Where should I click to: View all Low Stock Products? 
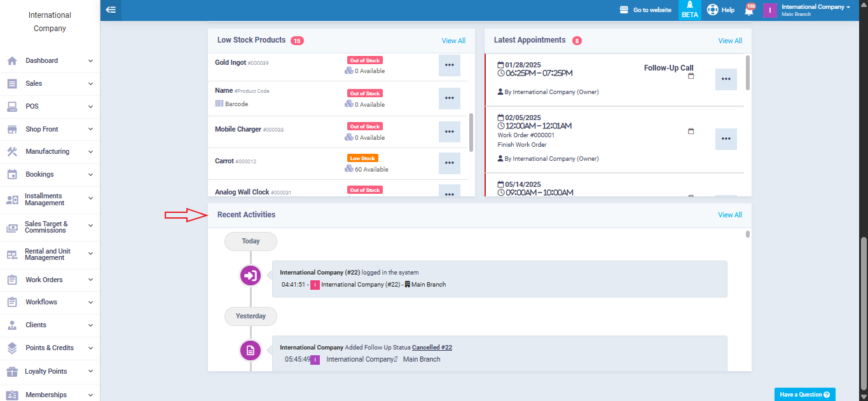tap(453, 41)
